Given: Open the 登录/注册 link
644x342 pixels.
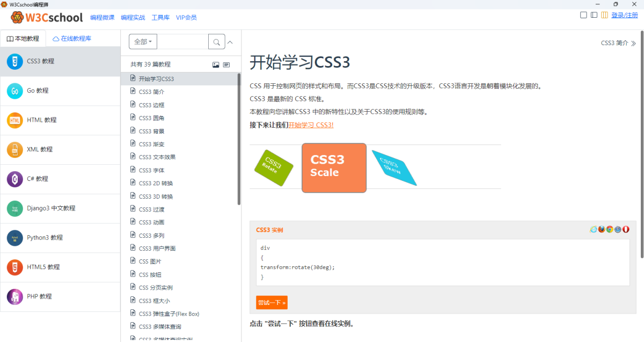Looking at the screenshot, I should tap(625, 15).
